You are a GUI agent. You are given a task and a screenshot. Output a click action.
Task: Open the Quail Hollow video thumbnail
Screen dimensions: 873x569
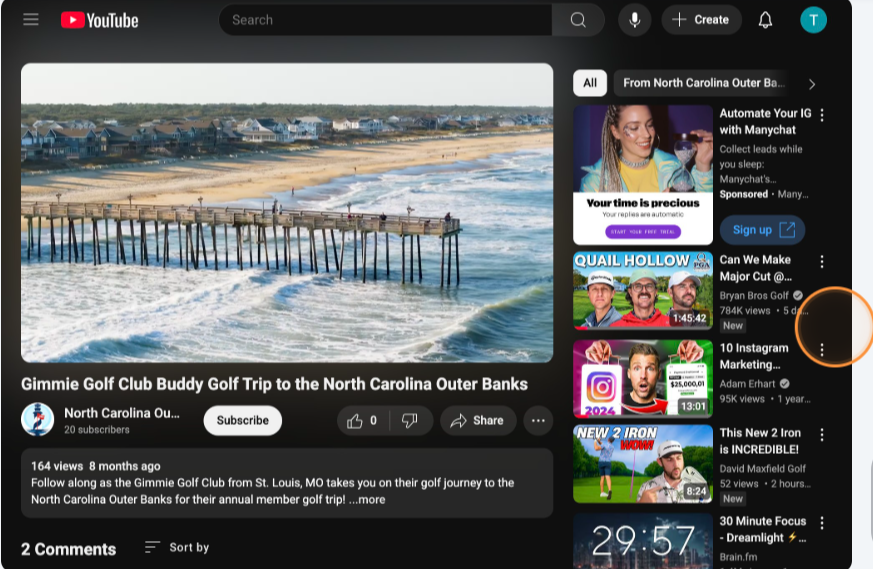point(642,290)
